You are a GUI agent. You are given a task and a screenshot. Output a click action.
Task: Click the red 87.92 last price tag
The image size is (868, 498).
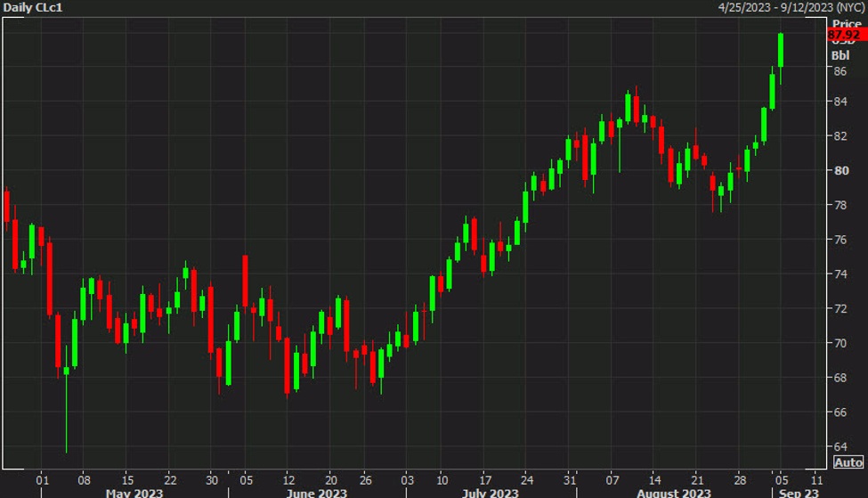846,35
